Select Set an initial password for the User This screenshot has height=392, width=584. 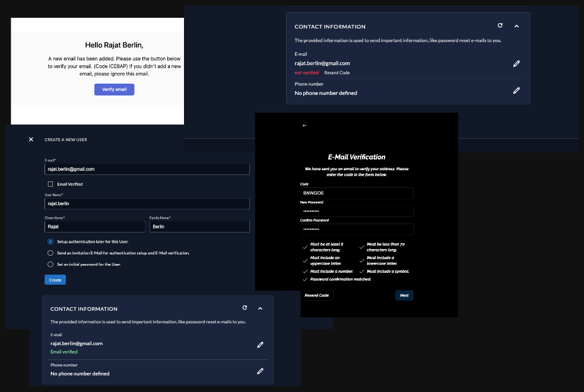(50, 264)
